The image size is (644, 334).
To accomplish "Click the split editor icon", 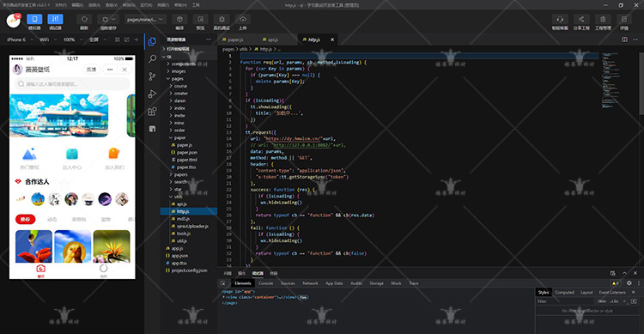I will (x=625, y=39).
